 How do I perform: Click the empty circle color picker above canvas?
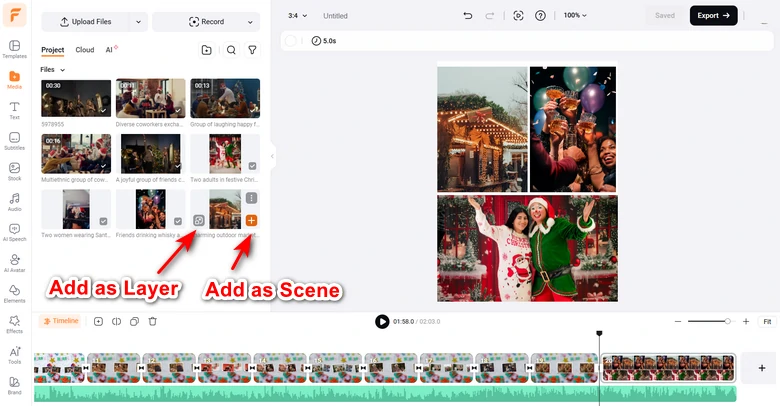tap(291, 41)
